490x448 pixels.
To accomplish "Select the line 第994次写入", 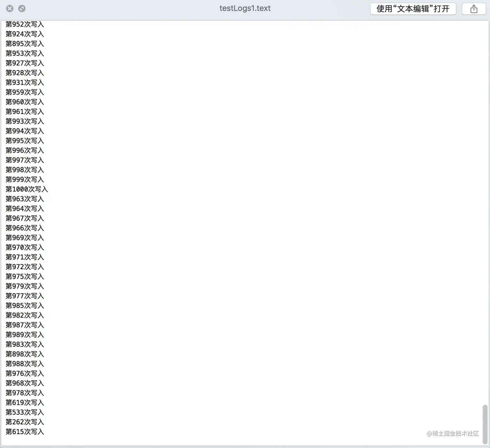I will pyautogui.click(x=25, y=131).
